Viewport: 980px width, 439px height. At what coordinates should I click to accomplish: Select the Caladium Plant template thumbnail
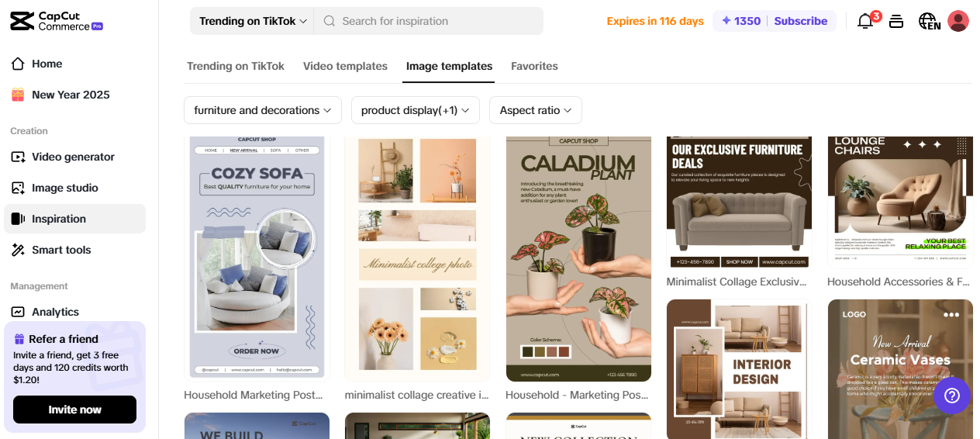(578, 259)
